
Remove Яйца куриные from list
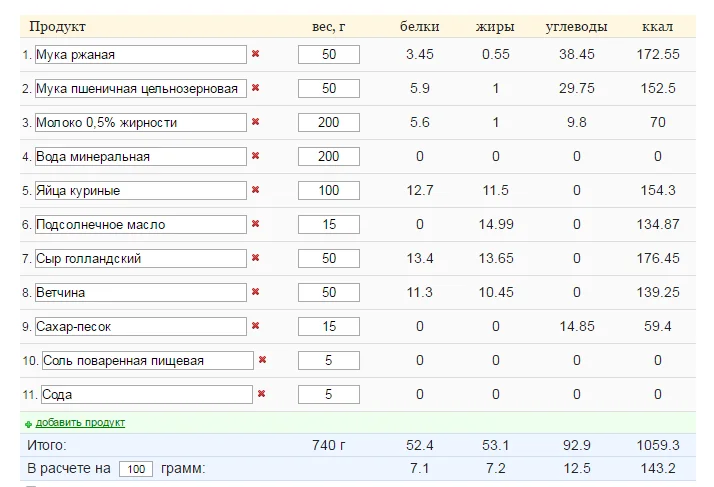(255, 190)
